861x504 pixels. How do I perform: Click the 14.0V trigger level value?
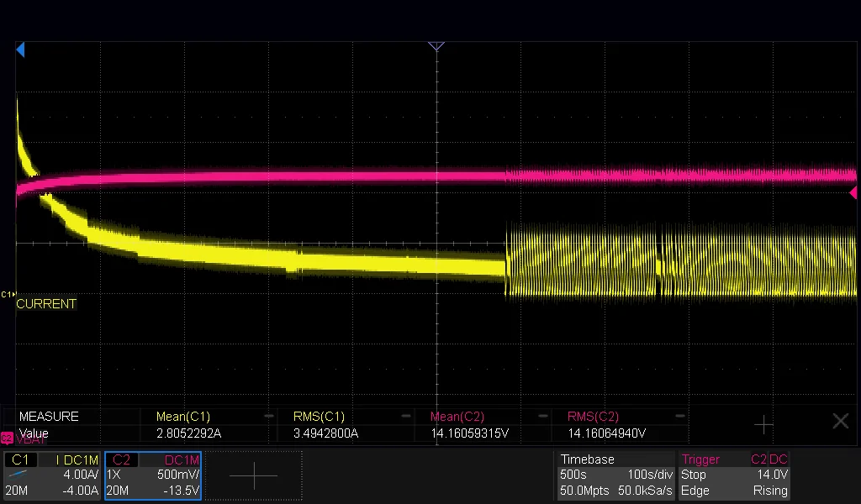pos(772,475)
